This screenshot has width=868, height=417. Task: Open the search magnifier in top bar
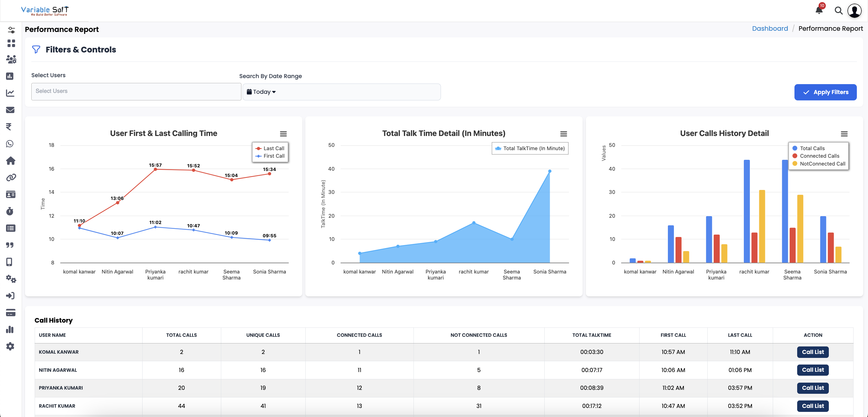click(x=839, y=11)
